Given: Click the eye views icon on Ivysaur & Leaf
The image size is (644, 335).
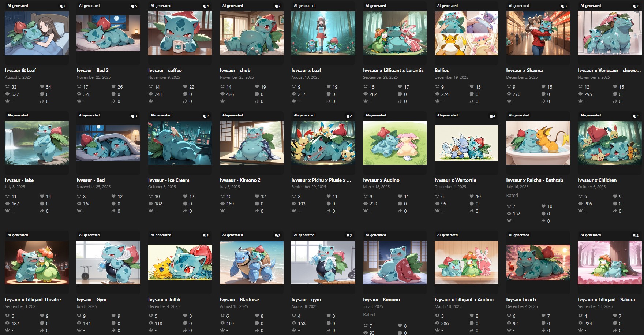Looking at the screenshot, I should pyautogui.click(x=7, y=94).
